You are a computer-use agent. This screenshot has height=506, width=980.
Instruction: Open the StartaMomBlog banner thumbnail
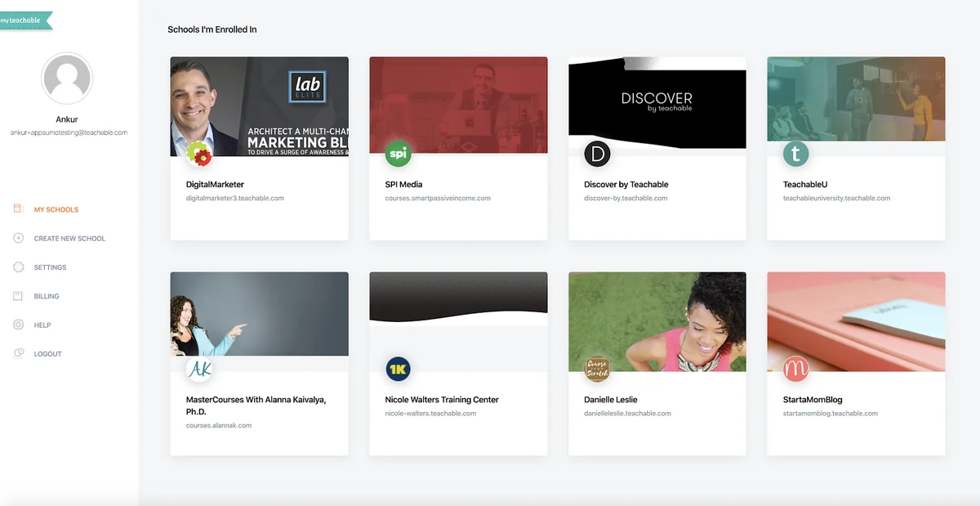[856, 321]
